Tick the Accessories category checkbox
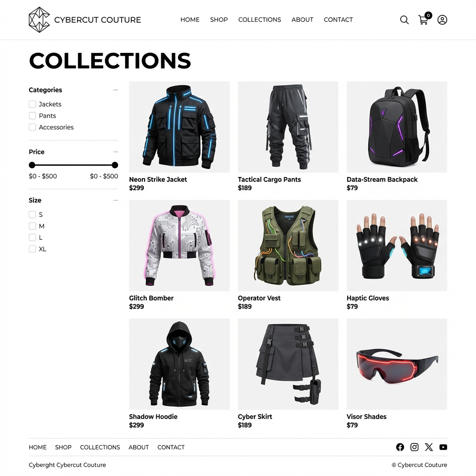Image resolution: width=476 pixels, height=476 pixels. click(x=33, y=127)
